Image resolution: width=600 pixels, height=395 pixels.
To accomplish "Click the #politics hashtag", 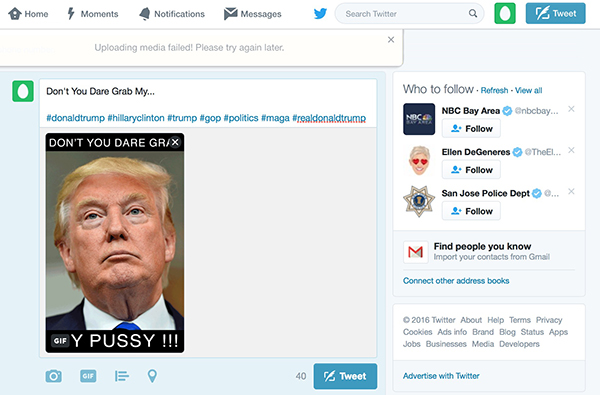I will (x=241, y=118).
